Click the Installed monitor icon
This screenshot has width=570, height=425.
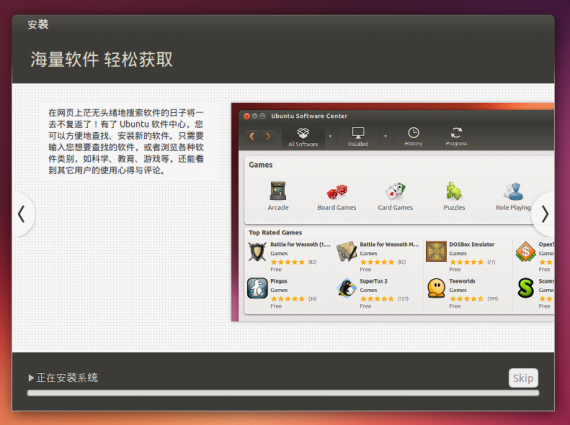click(358, 133)
